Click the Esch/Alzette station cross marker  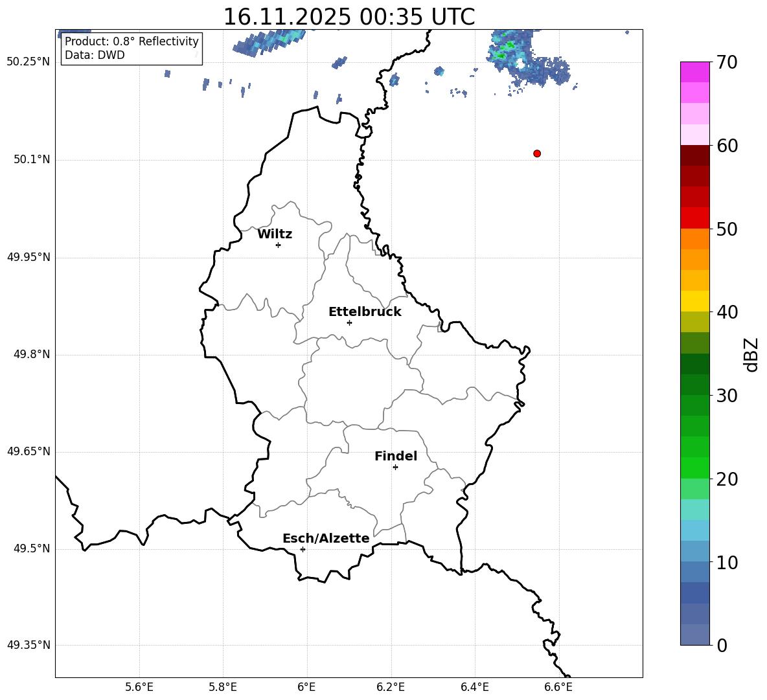pyautogui.click(x=303, y=549)
